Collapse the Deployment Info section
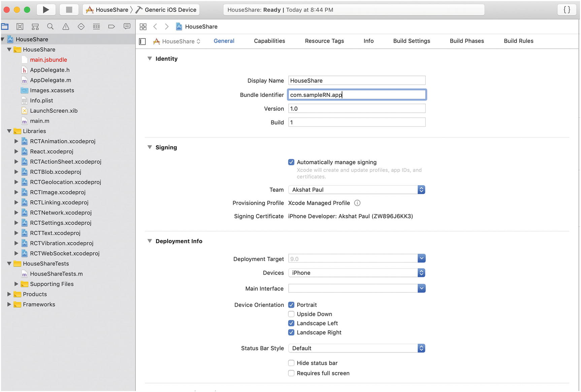 point(150,241)
